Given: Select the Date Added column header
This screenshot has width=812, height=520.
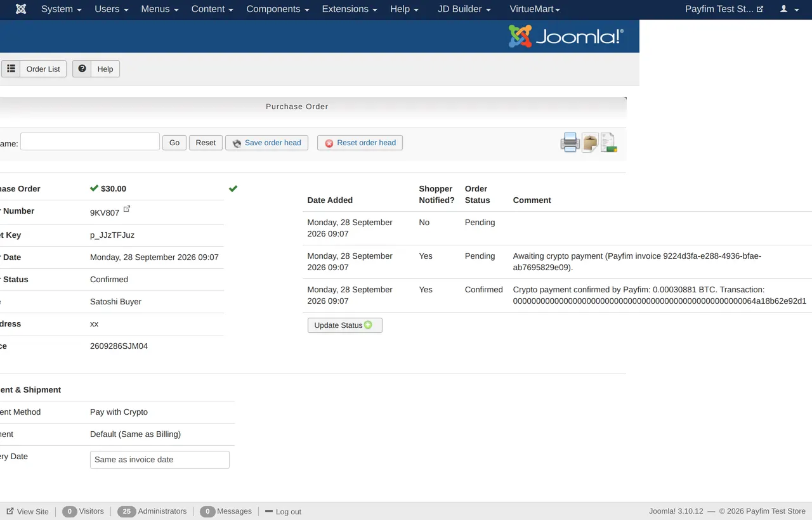Looking at the screenshot, I should click(x=330, y=200).
